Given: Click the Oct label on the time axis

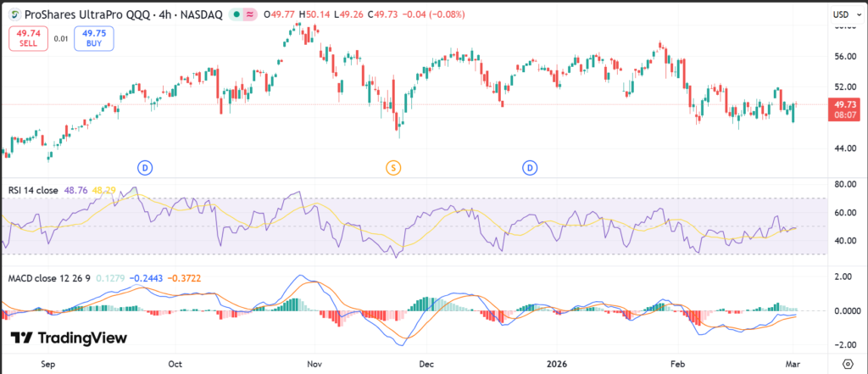Looking at the screenshot, I should click(x=175, y=364).
